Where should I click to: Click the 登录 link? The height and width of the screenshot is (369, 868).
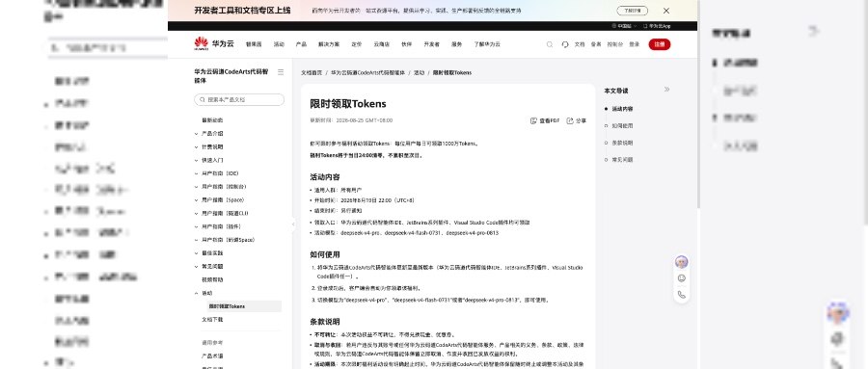(634, 44)
